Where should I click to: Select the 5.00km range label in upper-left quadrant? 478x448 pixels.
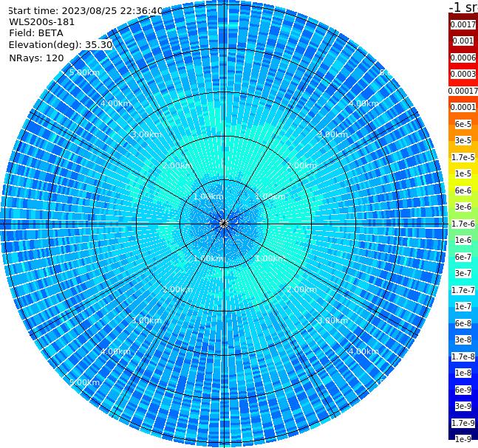[85, 72]
